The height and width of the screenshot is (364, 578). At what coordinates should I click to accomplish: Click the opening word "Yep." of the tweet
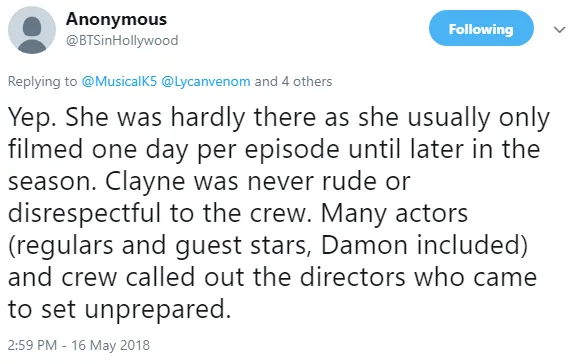pyautogui.click(x=31, y=118)
